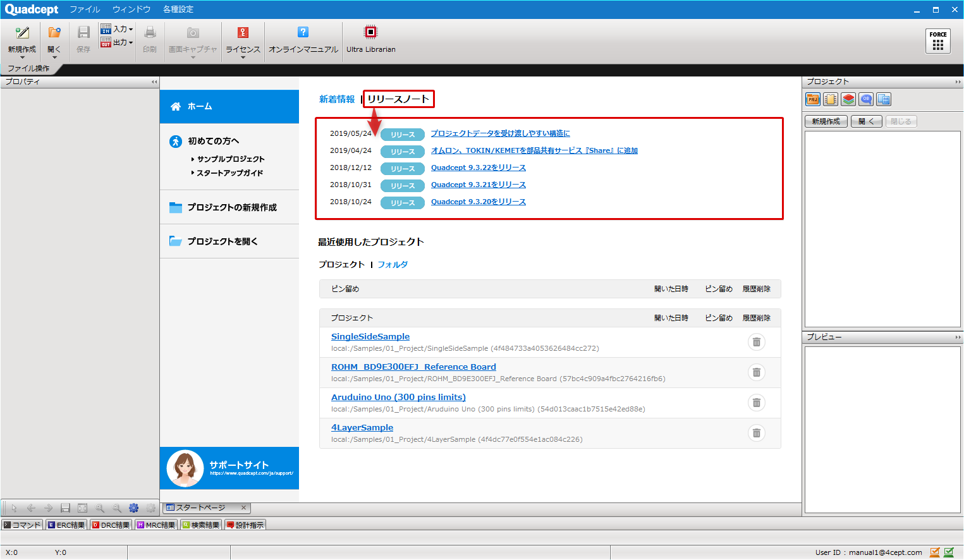Click 開く button in Project panel

coord(867,121)
